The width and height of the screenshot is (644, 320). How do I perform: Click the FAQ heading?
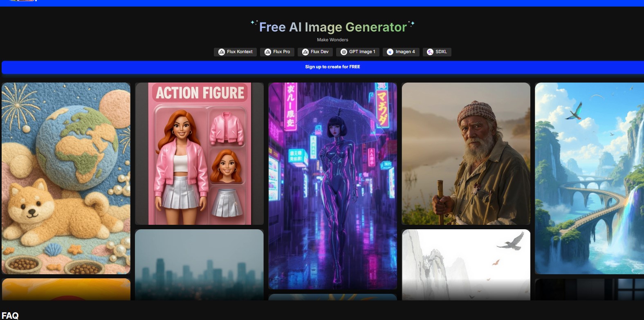click(x=10, y=315)
